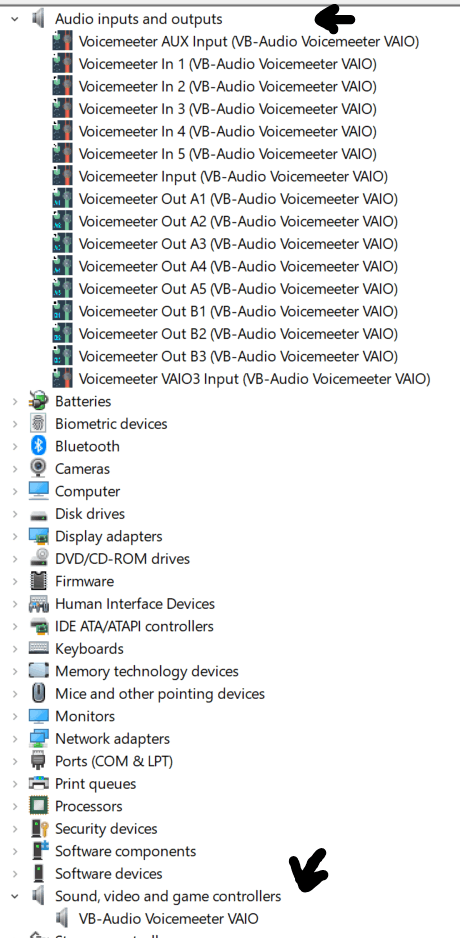Click the Sound, video and game controllers label

[x=168, y=896]
